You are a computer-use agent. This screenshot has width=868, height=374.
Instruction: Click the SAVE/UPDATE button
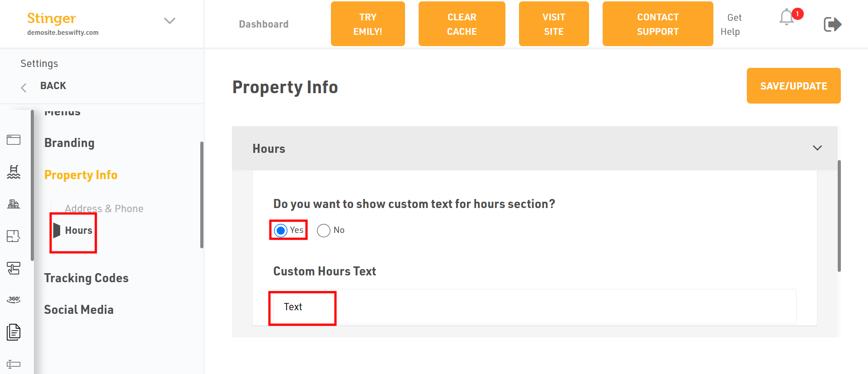point(794,86)
